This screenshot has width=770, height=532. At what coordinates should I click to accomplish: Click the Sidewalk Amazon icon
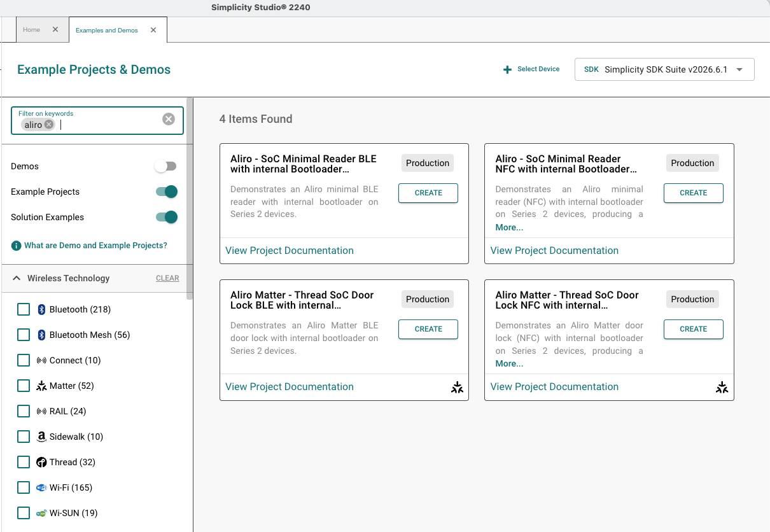click(41, 437)
